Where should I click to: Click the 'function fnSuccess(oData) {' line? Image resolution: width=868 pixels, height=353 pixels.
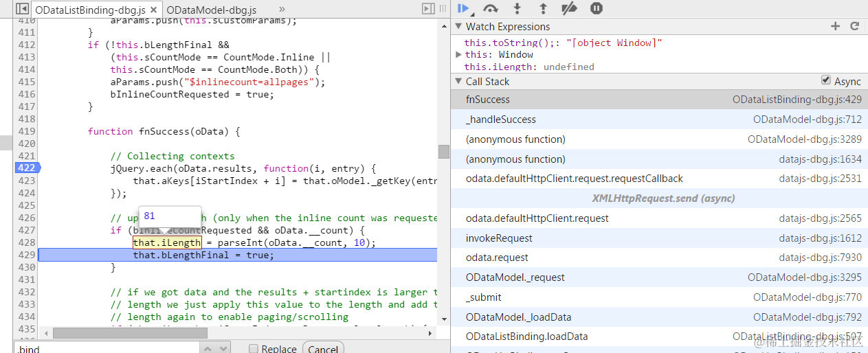(164, 131)
